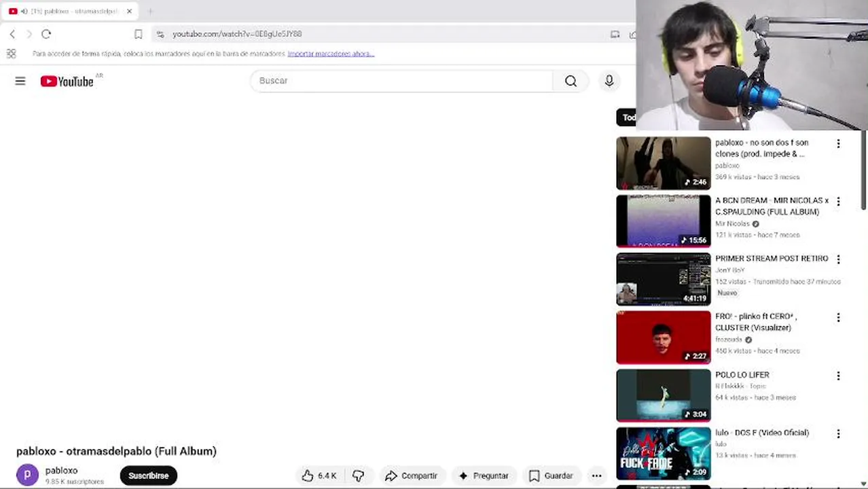This screenshot has height=489, width=868.
Task: Start voice search with microphone icon
Action: click(609, 81)
